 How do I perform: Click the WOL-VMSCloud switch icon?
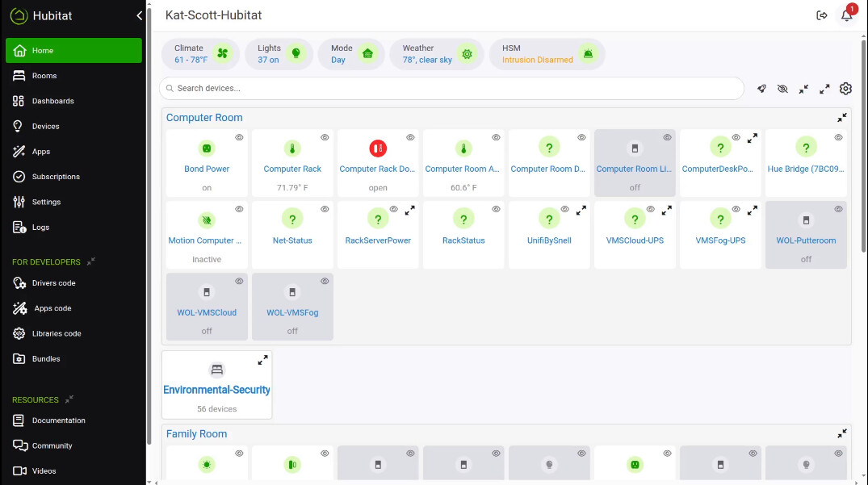[x=207, y=291]
